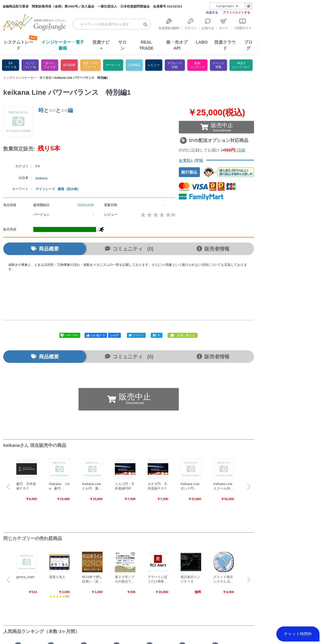Open notifications speech bubble icon
This screenshot has height=644, width=322.
click(x=208, y=21)
